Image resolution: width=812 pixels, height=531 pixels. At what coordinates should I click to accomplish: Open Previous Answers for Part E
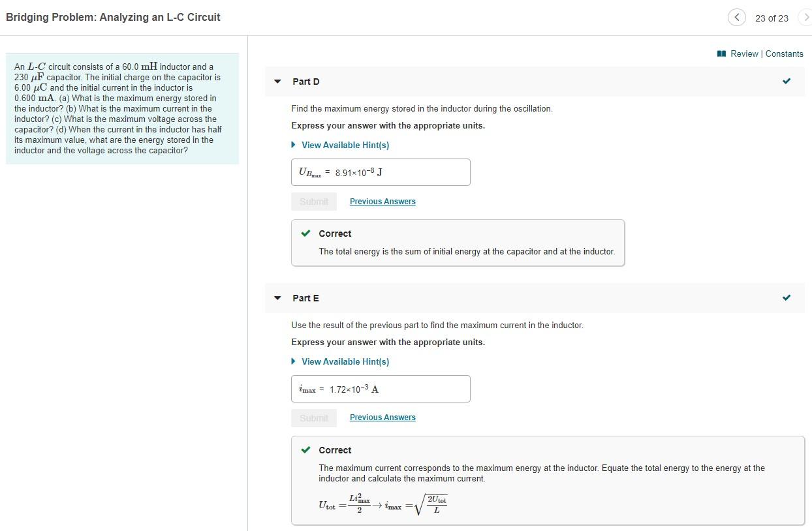[383, 417]
